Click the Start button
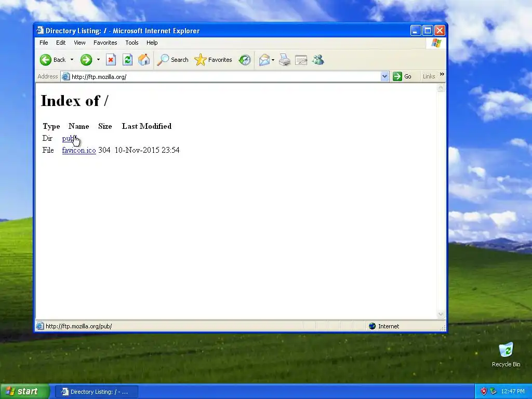The width and height of the screenshot is (532, 399). tap(25, 391)
